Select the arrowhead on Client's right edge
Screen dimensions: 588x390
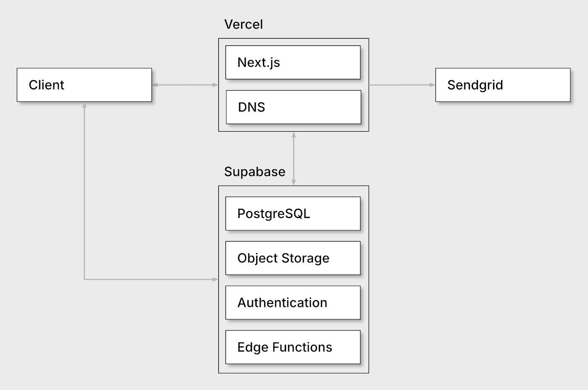click(x=155, y=85)
